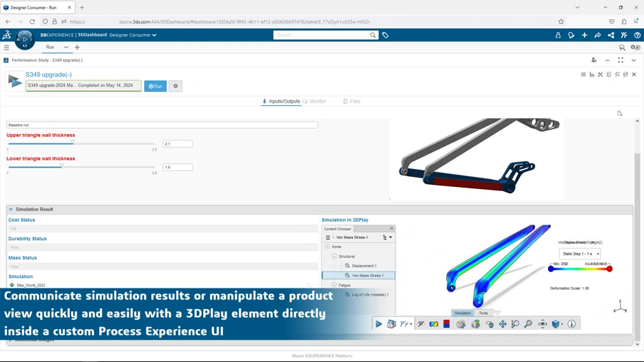
Task: Click the 3DEXPERIENCE compass icon
Action: [x=25, y=40]
